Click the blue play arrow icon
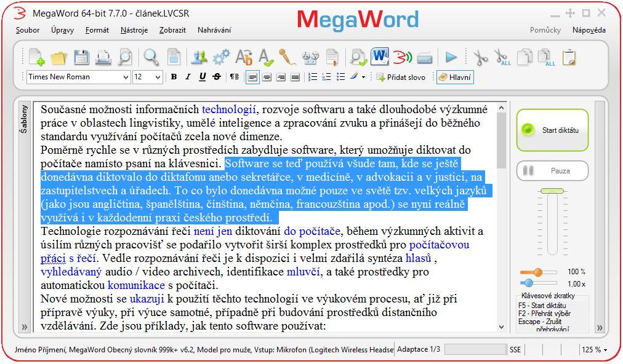This screenshot has width=623, height=364. tap(451, 58)
